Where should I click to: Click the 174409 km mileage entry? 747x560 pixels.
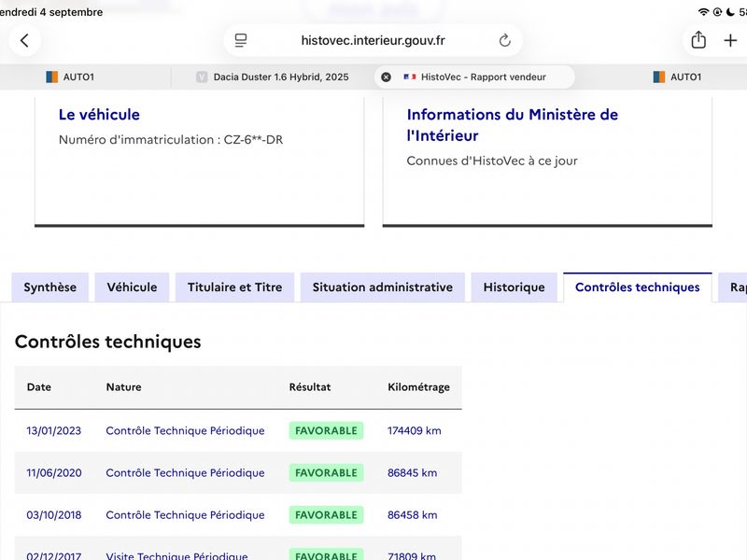pyautogui.click(x=414, y=430)
